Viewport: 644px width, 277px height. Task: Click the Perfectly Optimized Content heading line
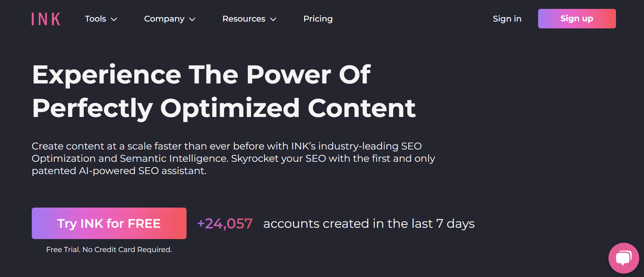224,108
